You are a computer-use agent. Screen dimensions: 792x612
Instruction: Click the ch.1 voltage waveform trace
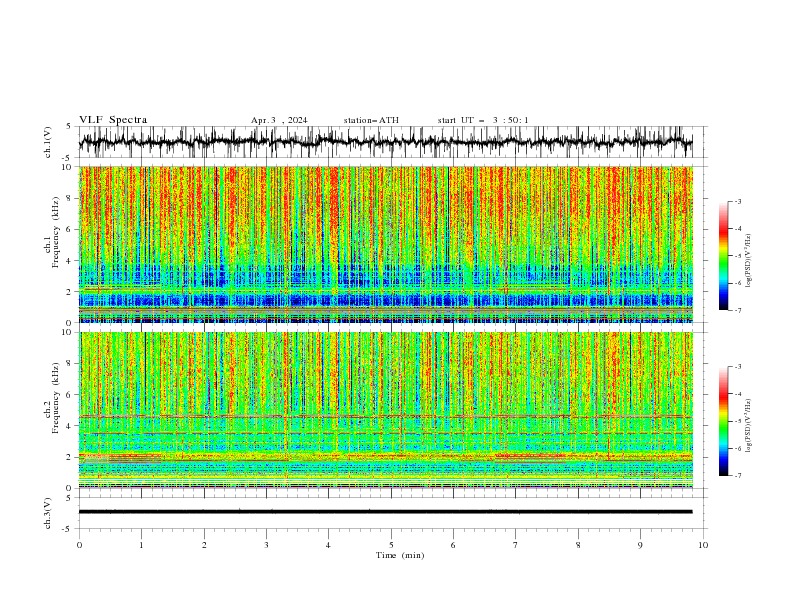point(385,142)
